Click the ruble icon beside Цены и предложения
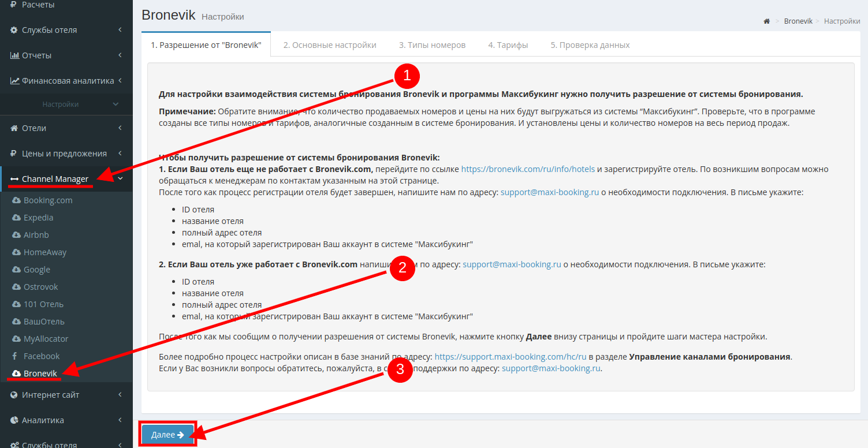The image size is (868, 448). 14,154
